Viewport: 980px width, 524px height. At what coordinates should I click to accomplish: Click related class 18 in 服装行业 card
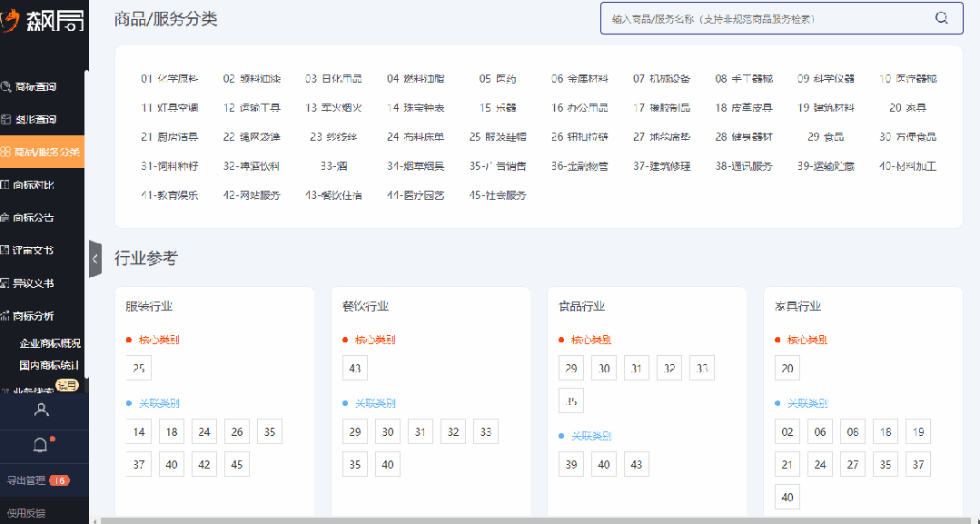point(172,431)
